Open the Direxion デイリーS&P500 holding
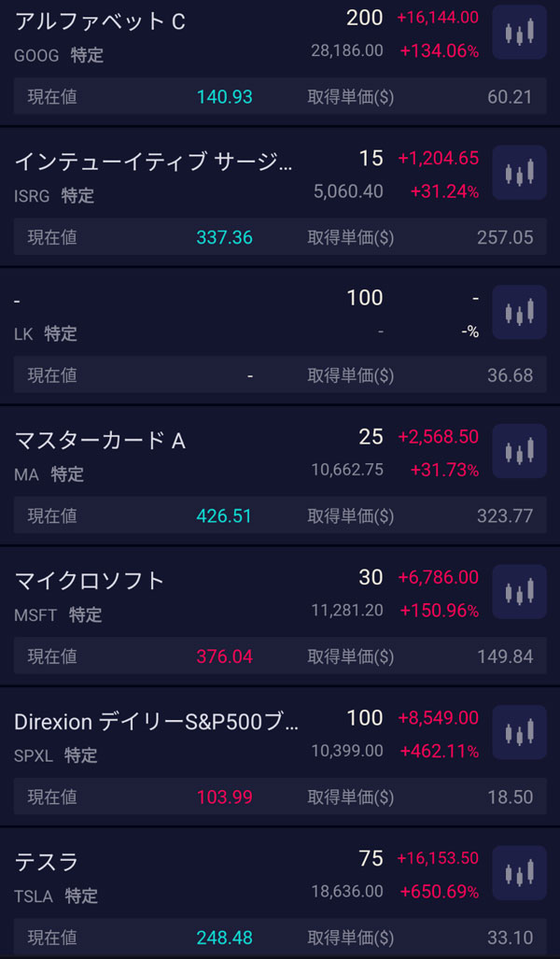This screenshot has height=959, width=560. tap(158, 722)
